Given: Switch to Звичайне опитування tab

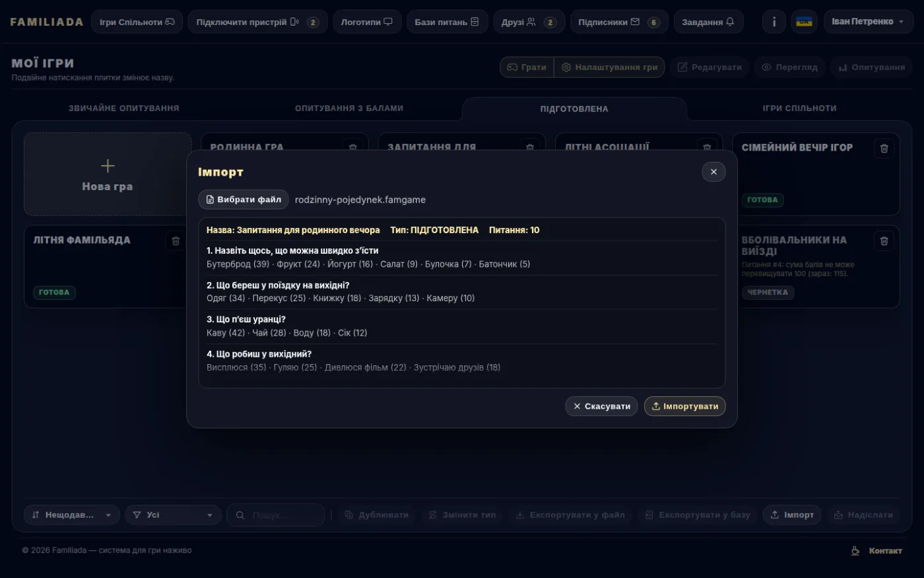Looking at the screenshot, I should click(124, 108).
